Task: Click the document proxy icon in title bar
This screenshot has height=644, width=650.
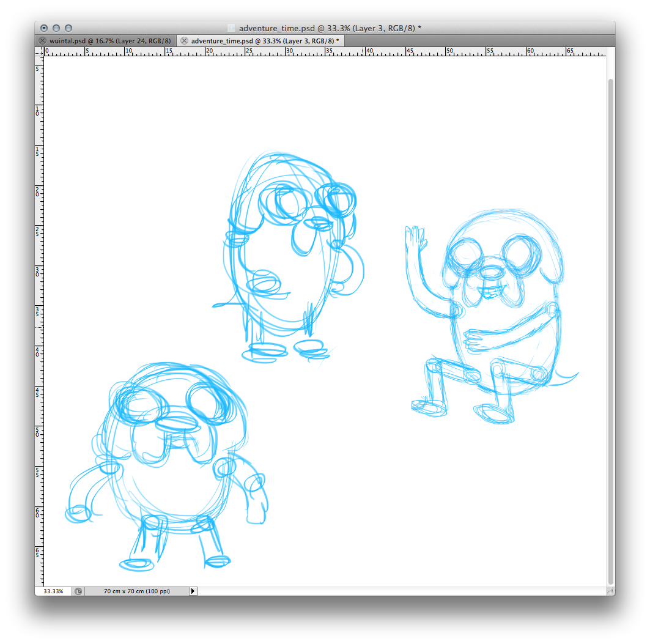Action: click(x=231, y=28)
